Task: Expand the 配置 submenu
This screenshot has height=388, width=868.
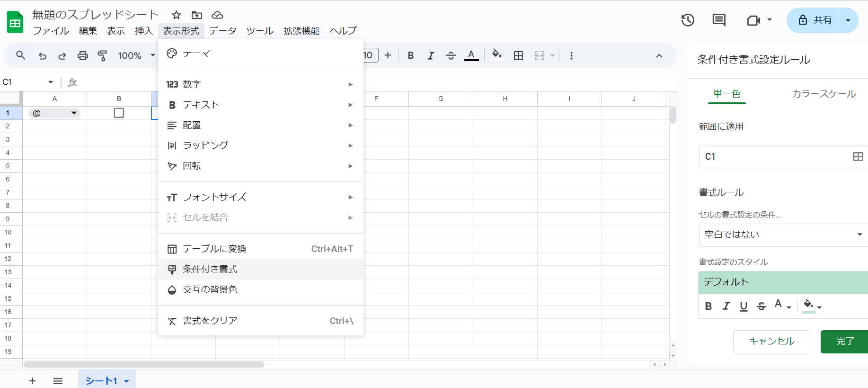Action: (x=260, y=125)
